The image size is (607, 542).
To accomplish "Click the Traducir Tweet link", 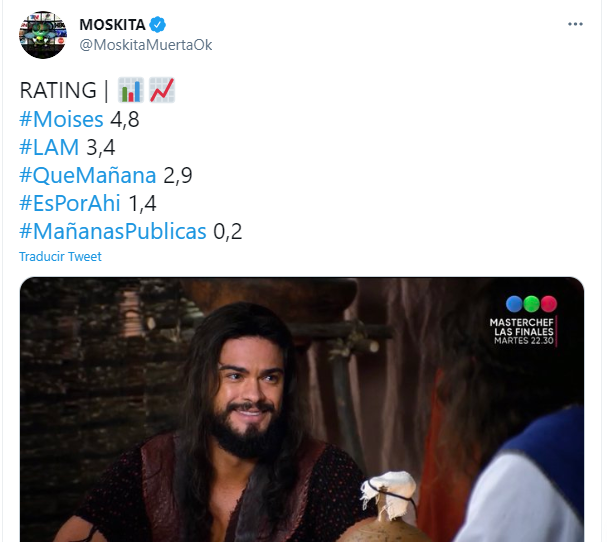I will (x=60, y=256).
